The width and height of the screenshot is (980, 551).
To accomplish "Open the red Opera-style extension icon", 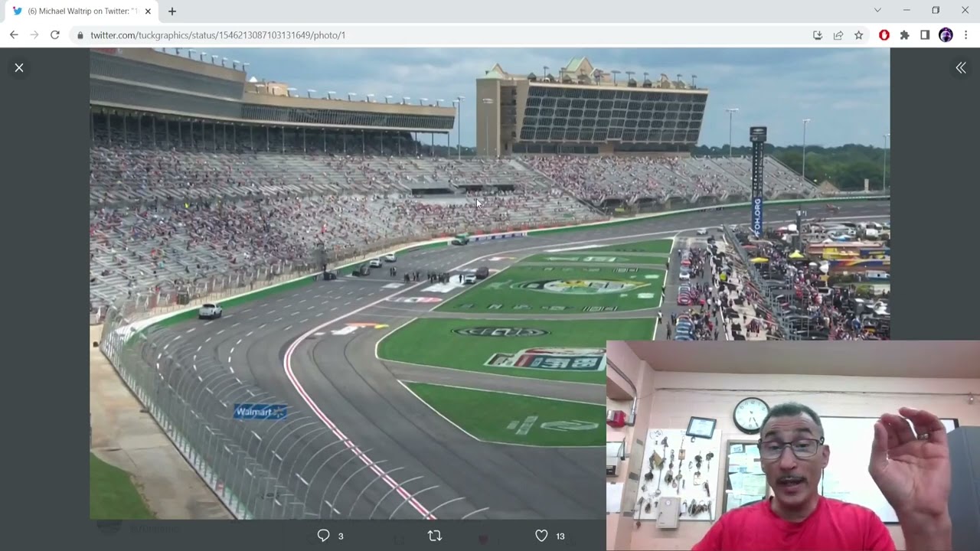I will (884, 35).
